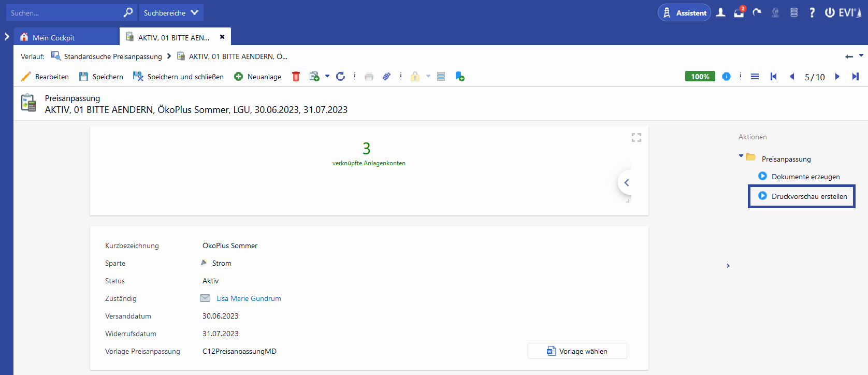Click the blue info circle icon

click(726, 77)
